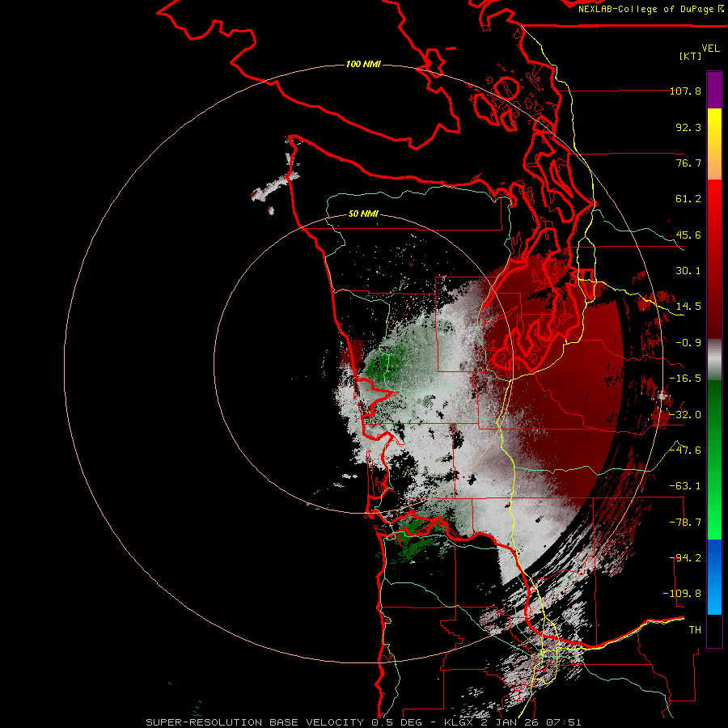Click the 92.3 legend value
Viewport: 728px width, 728px height.
(x=688, y=127)
